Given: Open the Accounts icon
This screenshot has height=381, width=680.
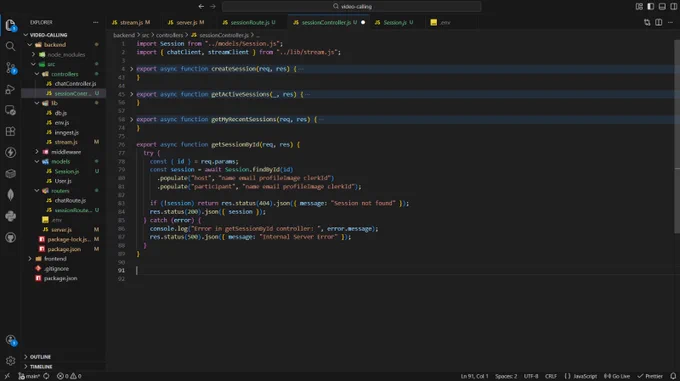Looking at the screenshot, I should pos(10,340).
